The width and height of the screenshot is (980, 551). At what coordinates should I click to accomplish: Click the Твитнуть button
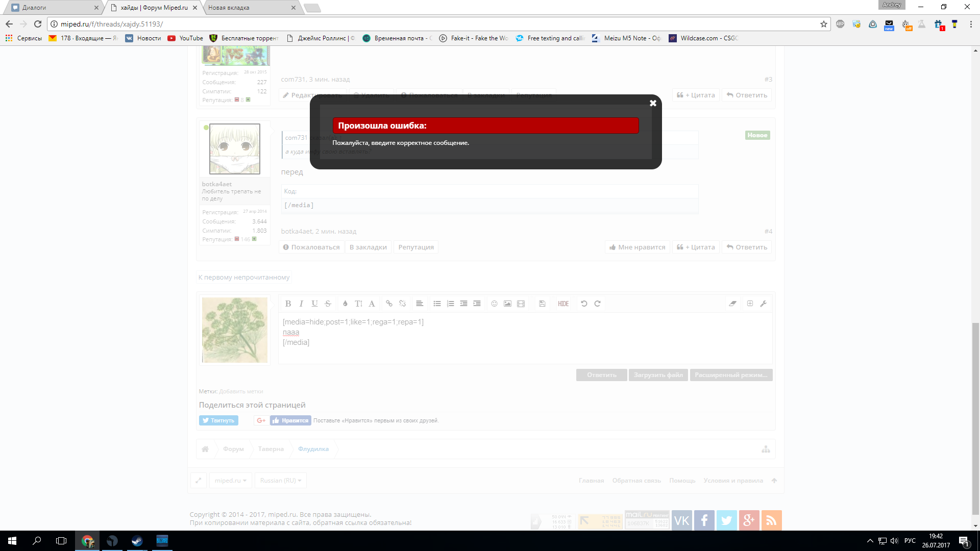pos(218,420)
